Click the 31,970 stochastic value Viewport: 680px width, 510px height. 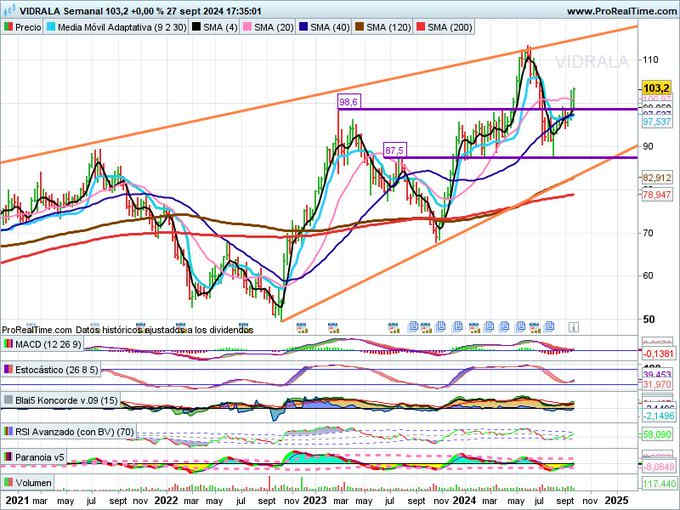pos(656,385)
